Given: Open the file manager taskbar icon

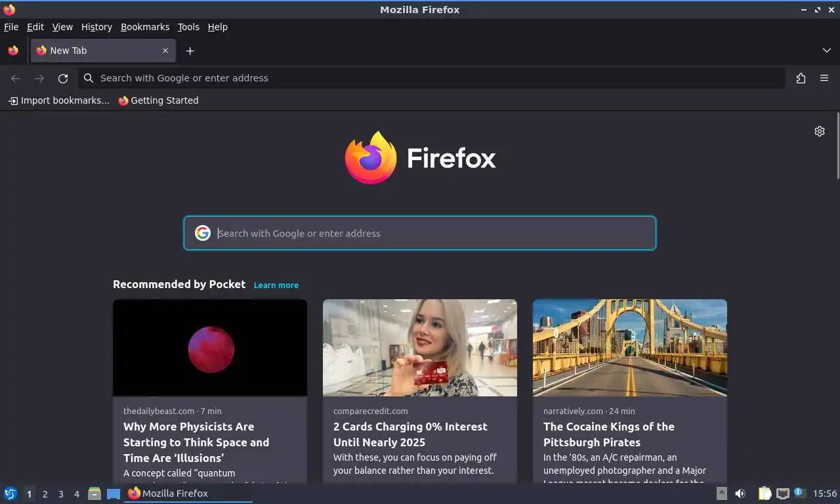Looking at the screenshot, I should click(x=94, y=493).
